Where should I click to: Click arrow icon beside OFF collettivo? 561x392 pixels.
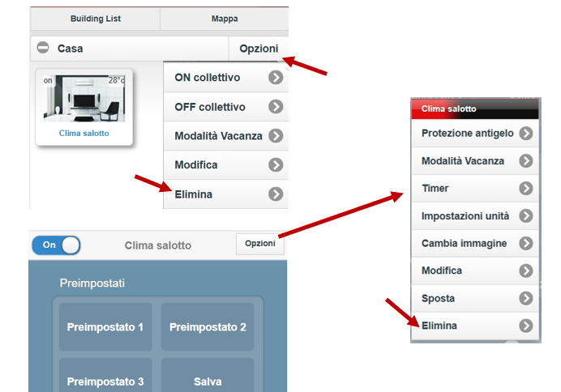276,106
